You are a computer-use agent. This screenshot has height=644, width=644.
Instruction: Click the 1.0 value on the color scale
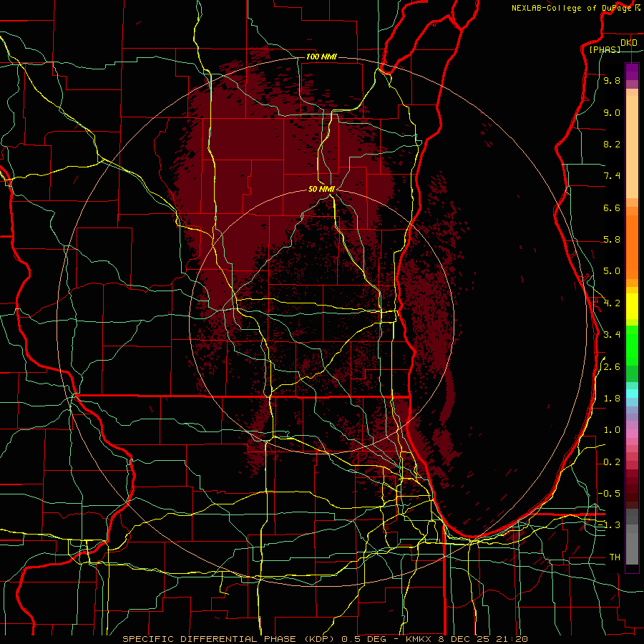pos(612,430)
